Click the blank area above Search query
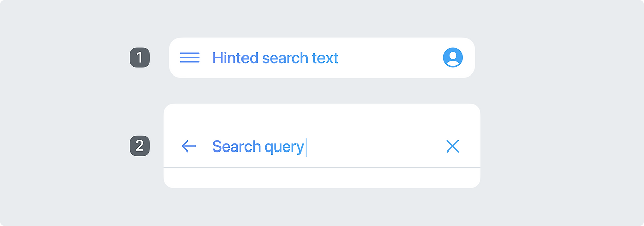The width and height of the screenshot is (644, 226). [x=322, y=118]
